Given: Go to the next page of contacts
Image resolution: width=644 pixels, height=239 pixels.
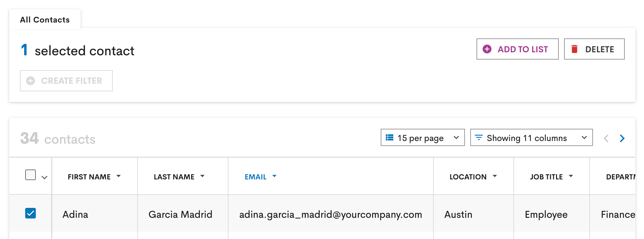Looking at the screenshot, I should (x=622, y=138).
